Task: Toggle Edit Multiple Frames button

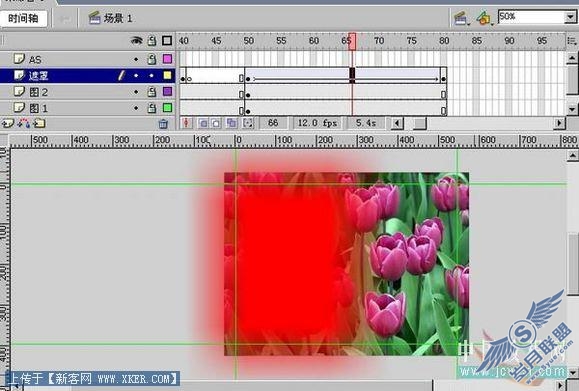Action: [232, 123]
